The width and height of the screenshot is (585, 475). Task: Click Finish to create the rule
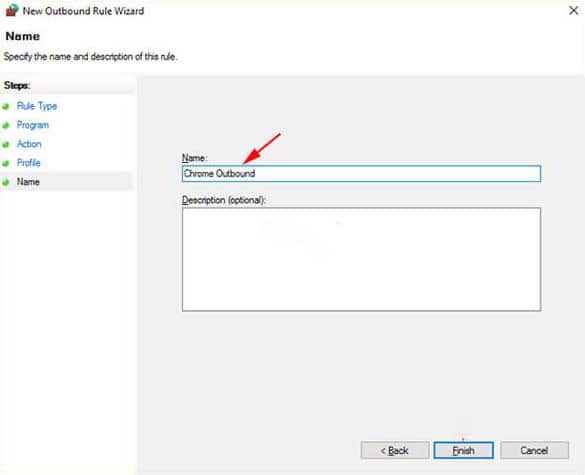[463, 450]
